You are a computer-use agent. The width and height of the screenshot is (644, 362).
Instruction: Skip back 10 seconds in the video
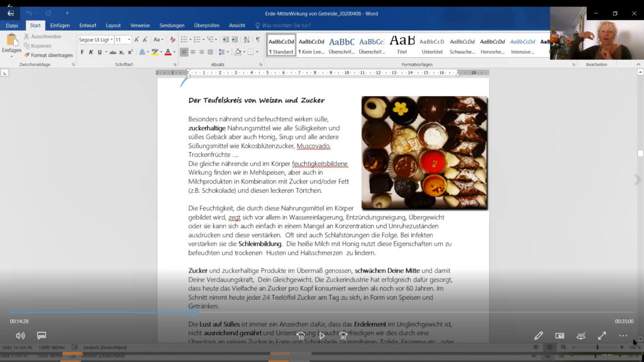[301, 336]
